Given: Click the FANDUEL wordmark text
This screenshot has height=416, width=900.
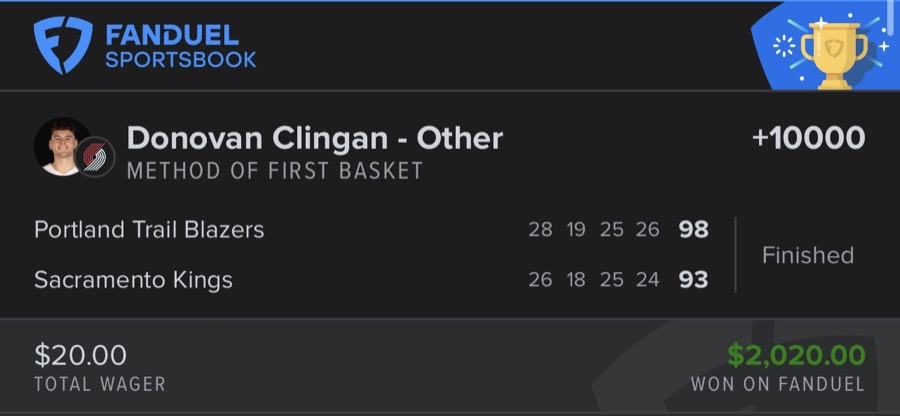Looking at the screenshot, I should [171, 36].
